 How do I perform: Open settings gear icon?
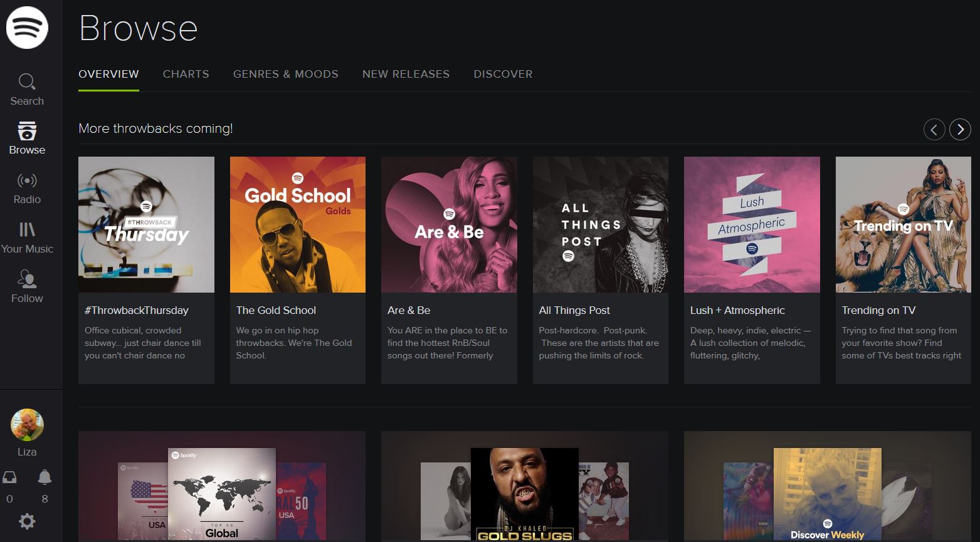pyautogui.click(x=27, y=521)
